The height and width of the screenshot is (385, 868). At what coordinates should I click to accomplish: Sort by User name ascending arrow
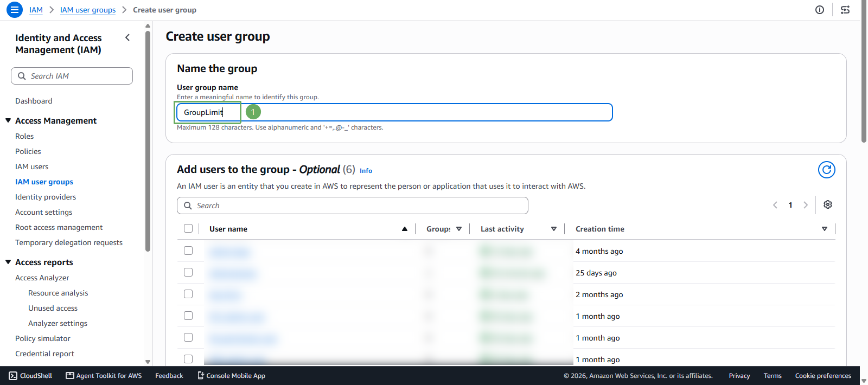point(405,229)
